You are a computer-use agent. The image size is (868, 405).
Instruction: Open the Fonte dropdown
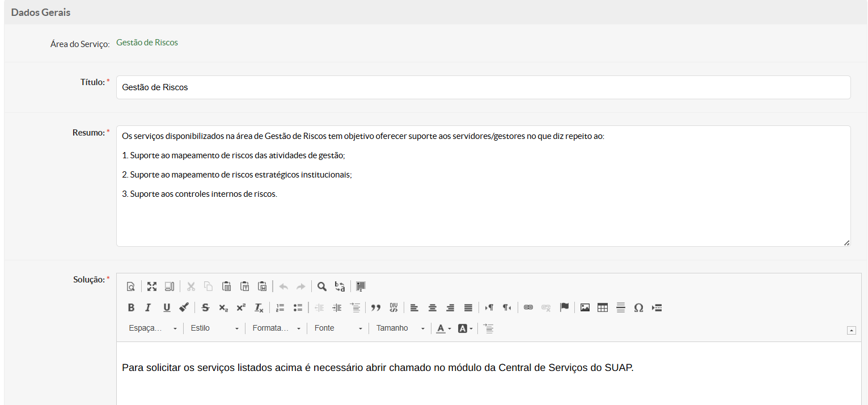[x=338, y=328]
